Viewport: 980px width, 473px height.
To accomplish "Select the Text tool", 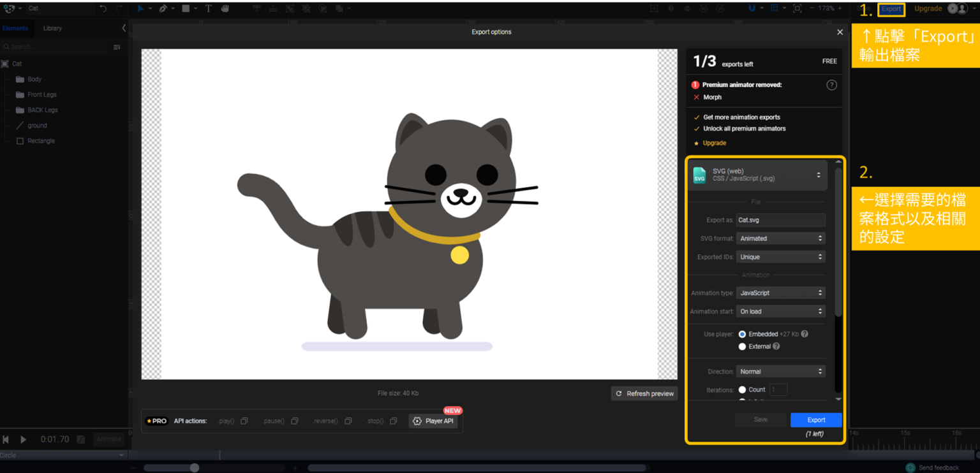I will click(x=208, y=8).
